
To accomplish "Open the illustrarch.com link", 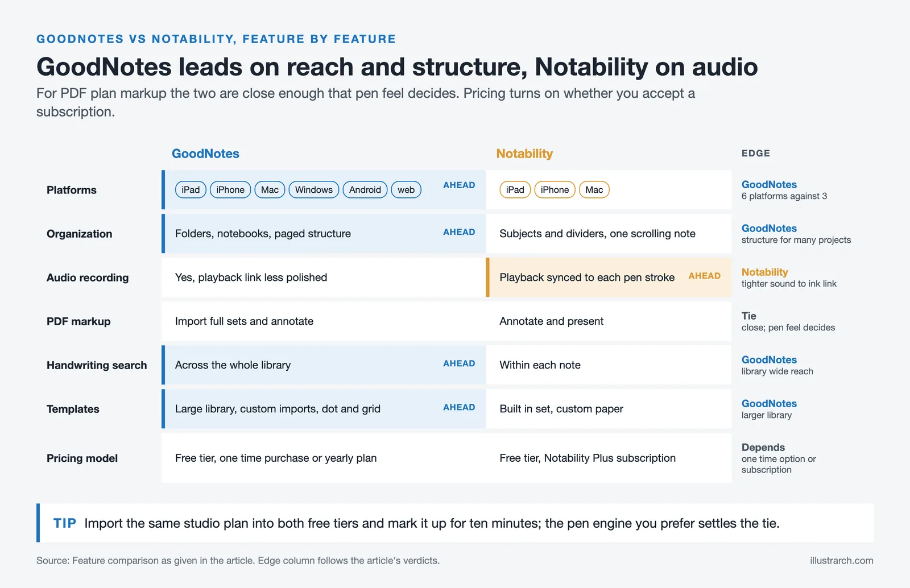I will tap(842, 561).
